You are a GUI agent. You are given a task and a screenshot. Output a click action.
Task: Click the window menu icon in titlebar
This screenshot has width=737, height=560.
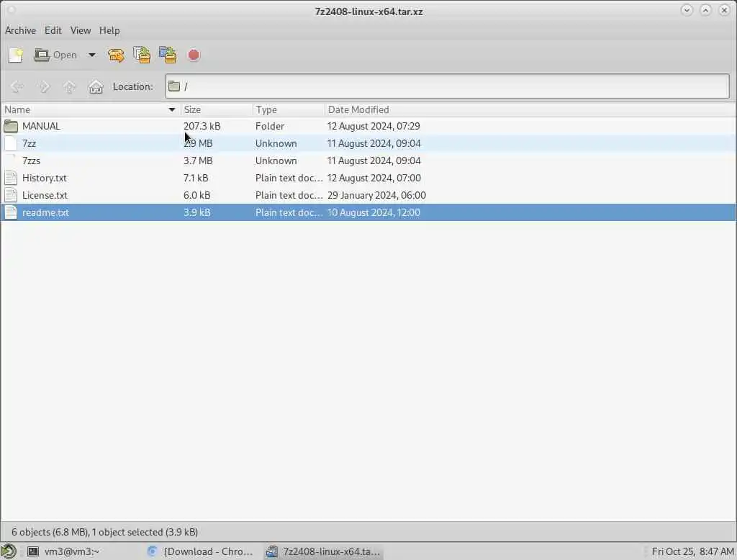[12, 10]
